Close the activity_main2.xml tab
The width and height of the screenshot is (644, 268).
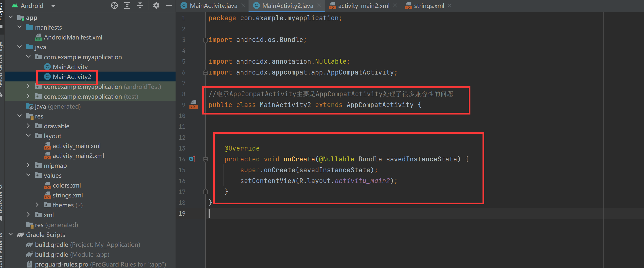tap(395, 5)
